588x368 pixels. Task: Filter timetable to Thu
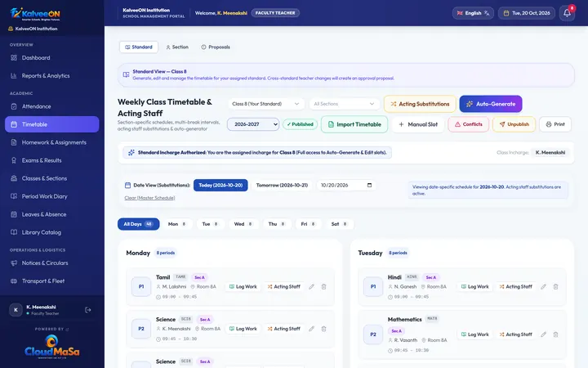tap(276, 224)
